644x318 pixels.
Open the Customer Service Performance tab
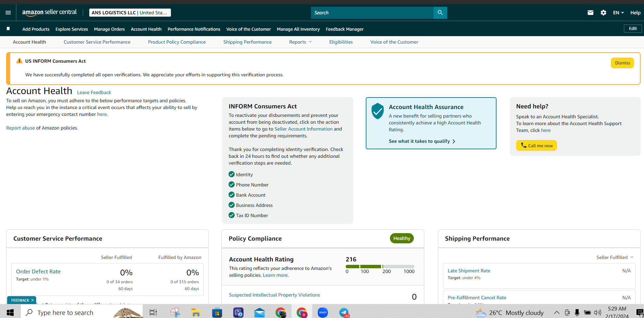(97, 42)
